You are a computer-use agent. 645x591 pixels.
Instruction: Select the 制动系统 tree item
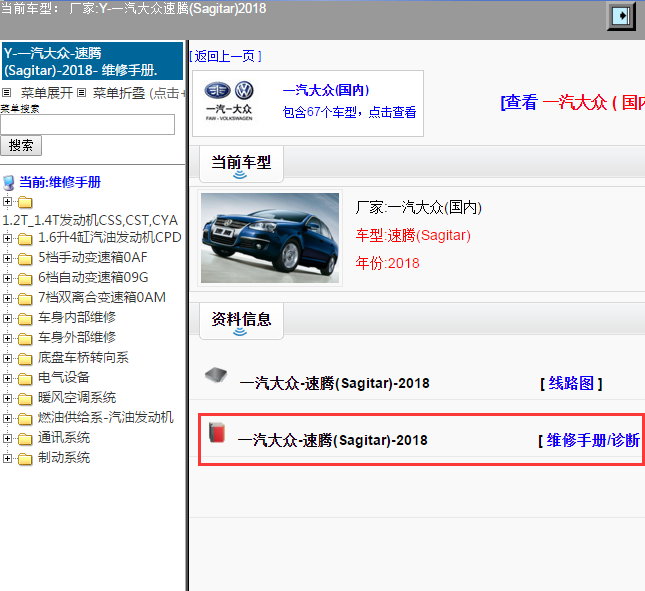tap(64, 458)
